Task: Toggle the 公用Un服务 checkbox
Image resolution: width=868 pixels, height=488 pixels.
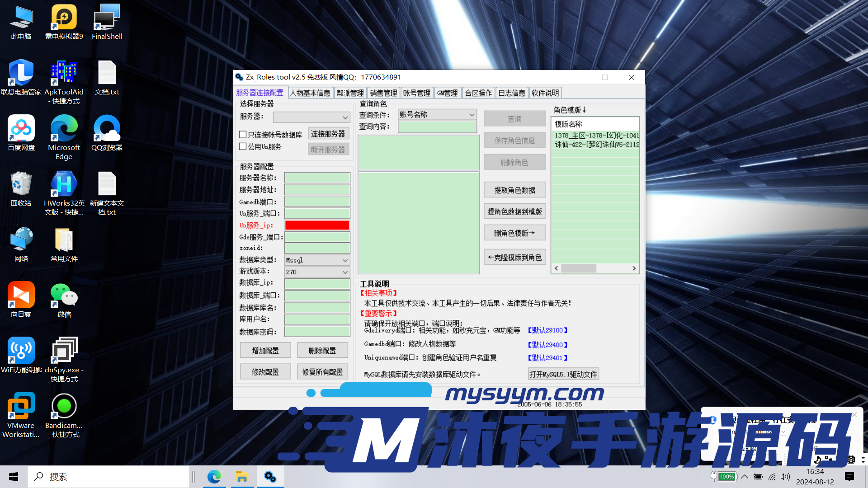Action: [x=243, y=146]
